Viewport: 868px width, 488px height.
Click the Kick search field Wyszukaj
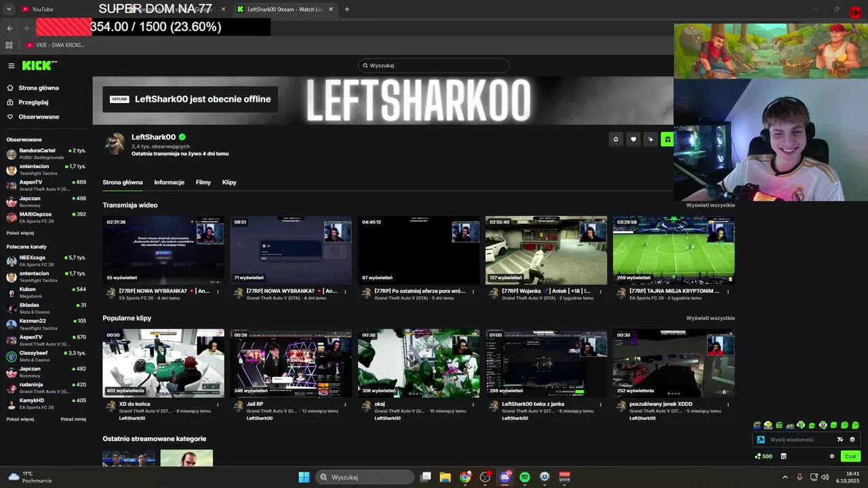click(x=434, y=66)
